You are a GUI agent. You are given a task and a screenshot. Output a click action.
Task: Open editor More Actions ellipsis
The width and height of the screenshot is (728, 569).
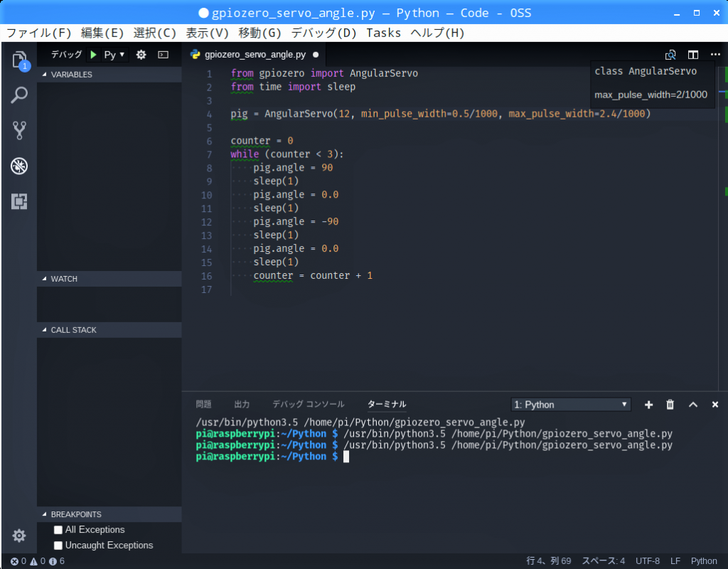(x=715, y=54)
